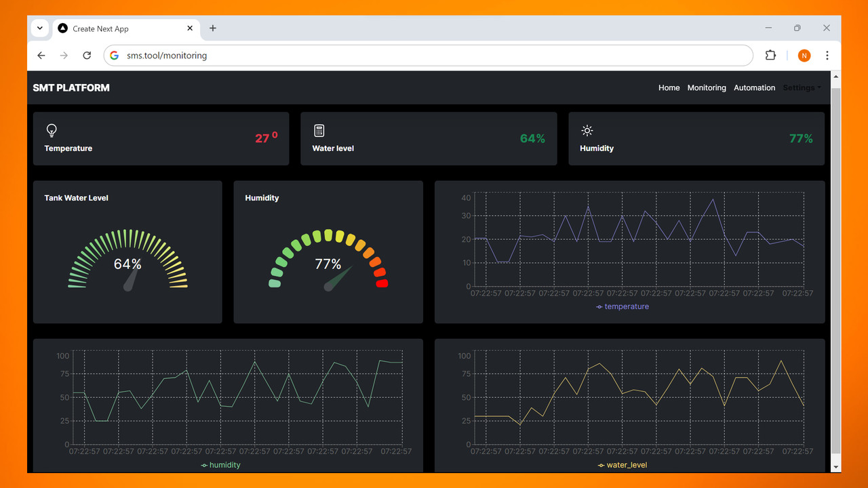Click the browser forward arrow
Image resolution: width=868 pixels, height=488 pixels.
tap(64, 56)
